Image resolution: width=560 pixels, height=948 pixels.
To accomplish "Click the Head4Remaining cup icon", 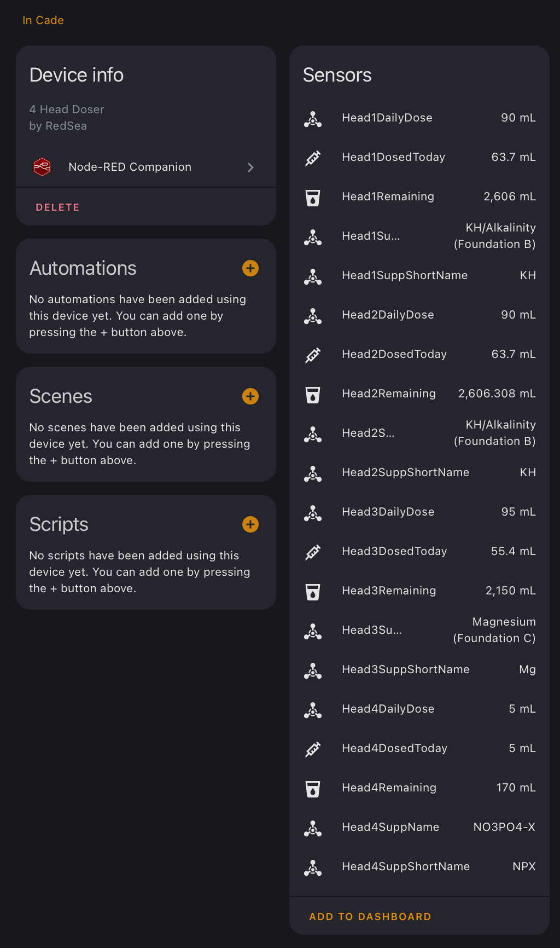I will pos(313,788).
